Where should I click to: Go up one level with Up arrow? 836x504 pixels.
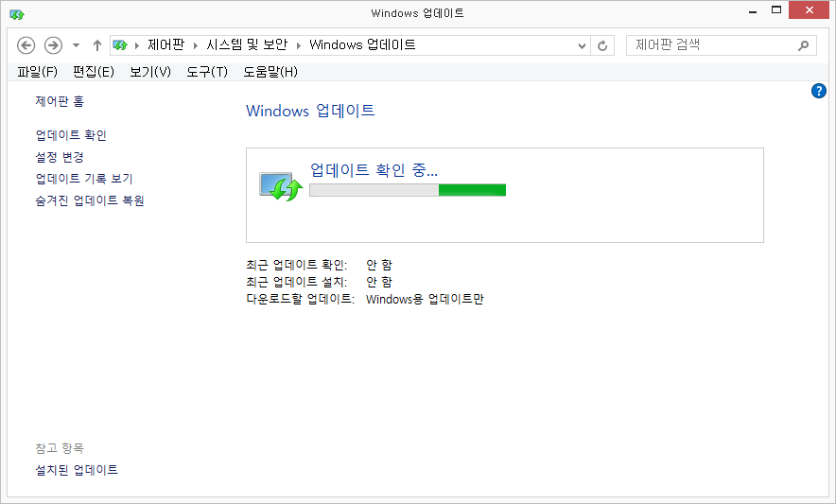click(97, 45)
